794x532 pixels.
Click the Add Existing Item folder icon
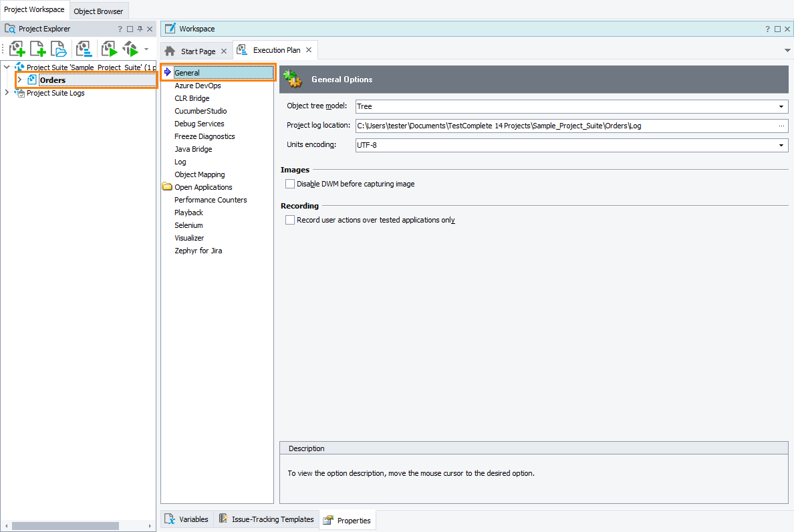tap(59, 49)
